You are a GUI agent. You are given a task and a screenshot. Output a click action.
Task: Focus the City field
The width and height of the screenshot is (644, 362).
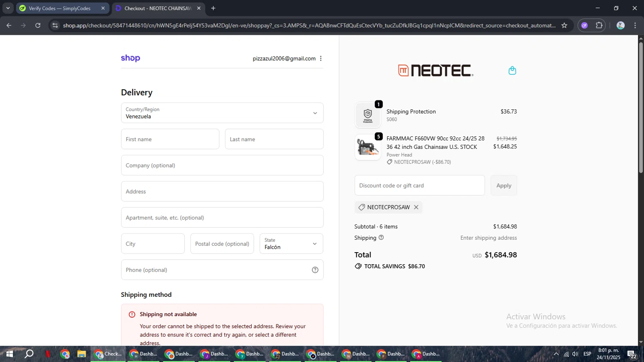[x=153, y=244]
